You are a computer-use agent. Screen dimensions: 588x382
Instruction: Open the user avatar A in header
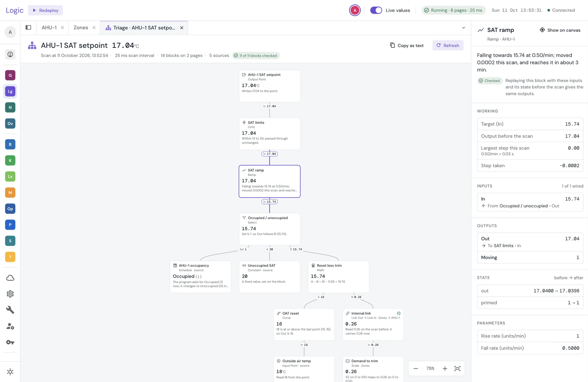[x=355, y=10]
